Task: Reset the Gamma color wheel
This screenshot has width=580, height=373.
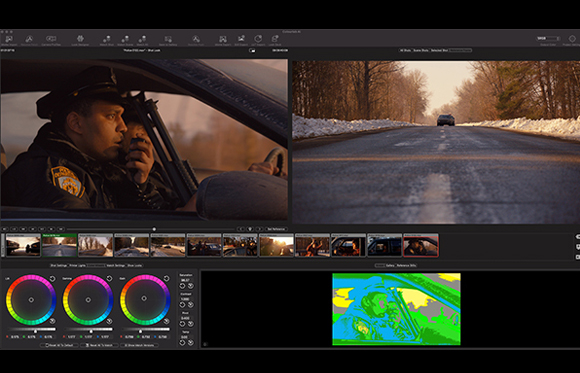Action: pos(109,278)
